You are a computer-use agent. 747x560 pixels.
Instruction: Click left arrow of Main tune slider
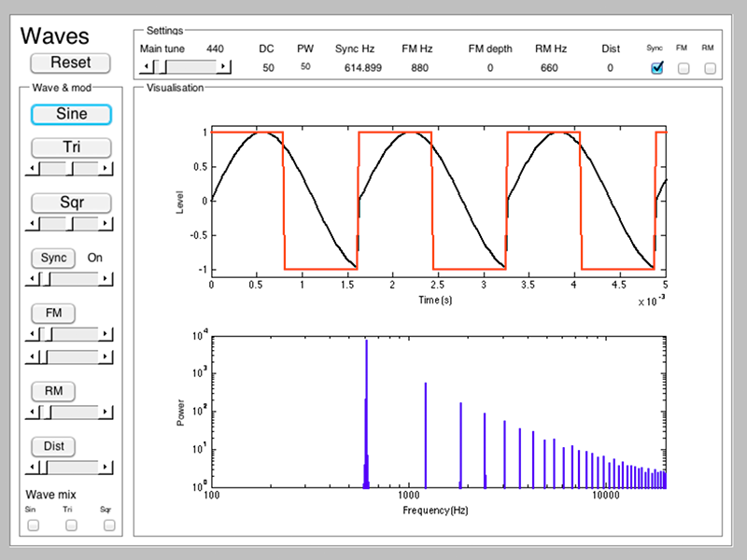146,67
